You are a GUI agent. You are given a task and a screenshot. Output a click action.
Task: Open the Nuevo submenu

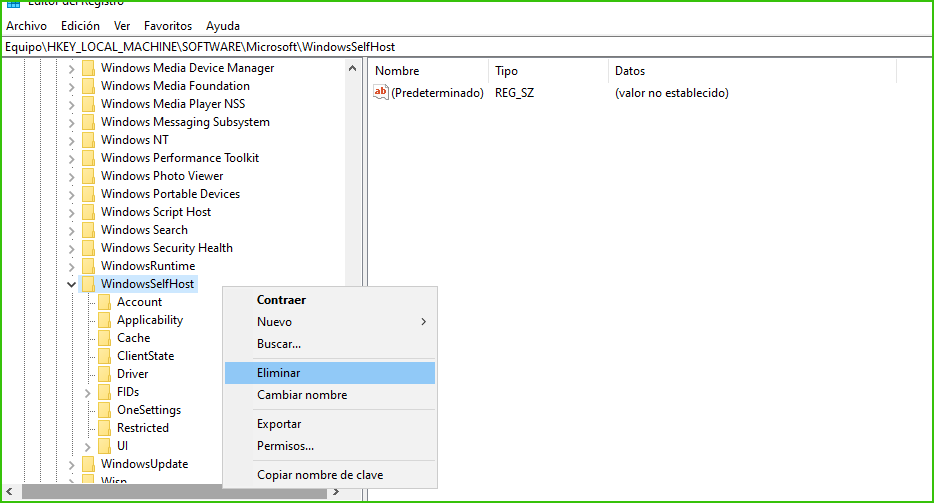[330, 322]
